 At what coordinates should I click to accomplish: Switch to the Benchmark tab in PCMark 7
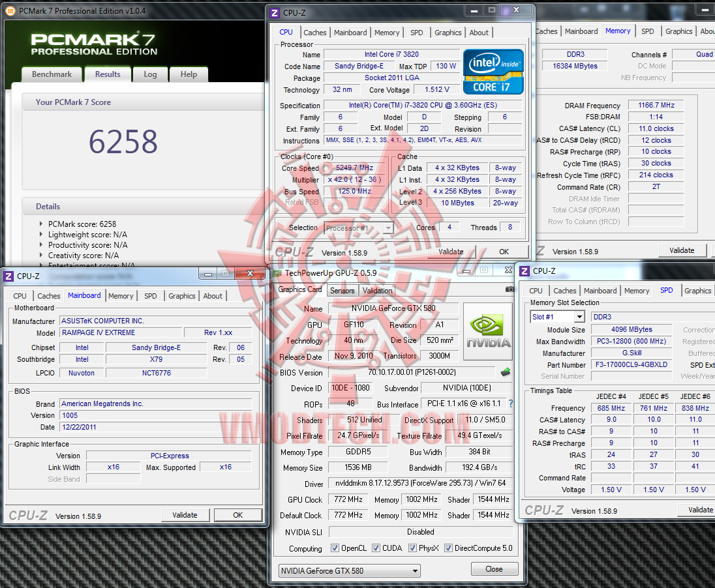[52, 74]
